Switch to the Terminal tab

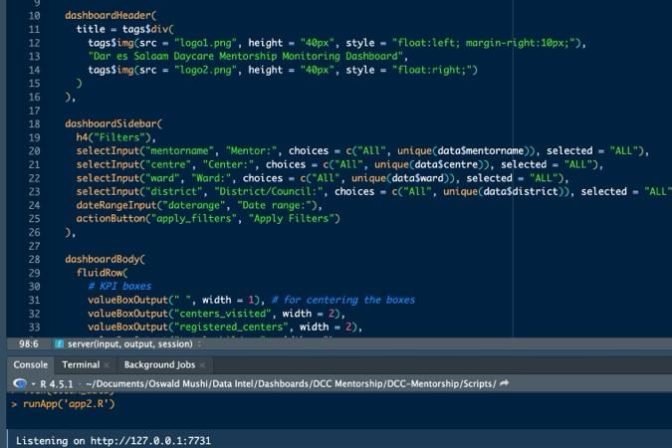tap(80, 365)
